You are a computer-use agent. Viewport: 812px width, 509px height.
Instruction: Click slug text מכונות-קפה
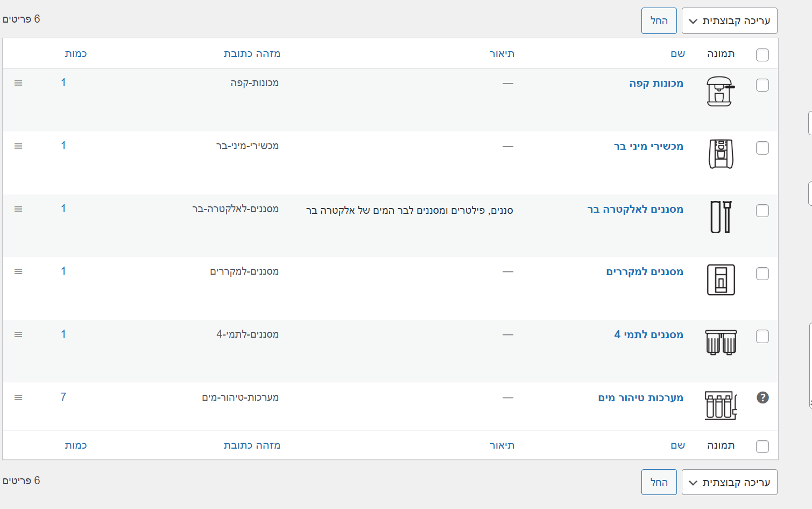(x=255, y=83)
